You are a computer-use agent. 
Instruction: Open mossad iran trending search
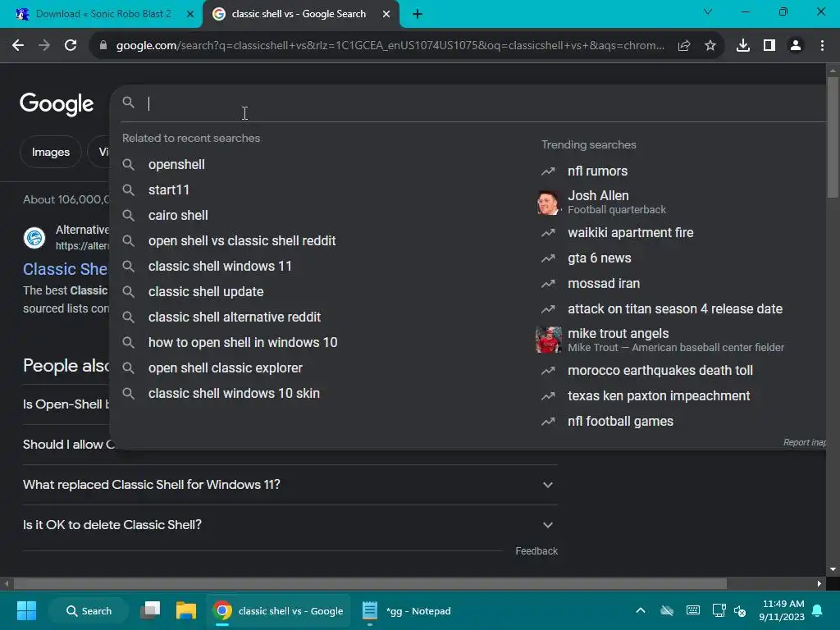tap(604, 283)
